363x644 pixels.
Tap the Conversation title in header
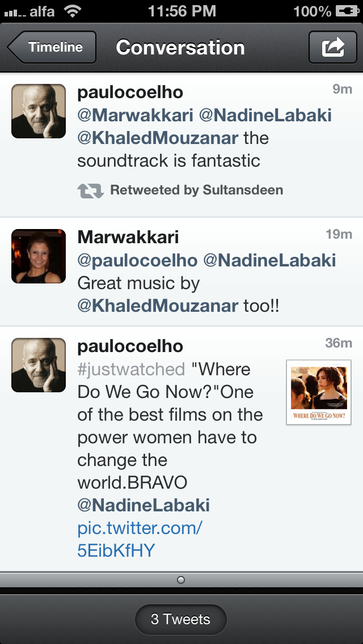(x=180, y=47)
